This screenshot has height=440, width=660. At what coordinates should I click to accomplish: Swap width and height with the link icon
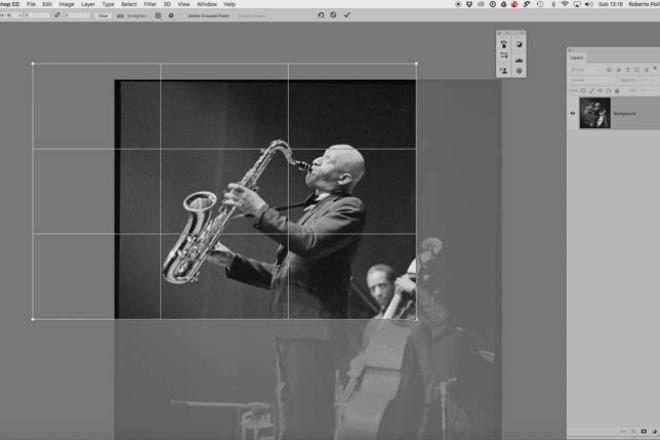click(x=57, y=15)
